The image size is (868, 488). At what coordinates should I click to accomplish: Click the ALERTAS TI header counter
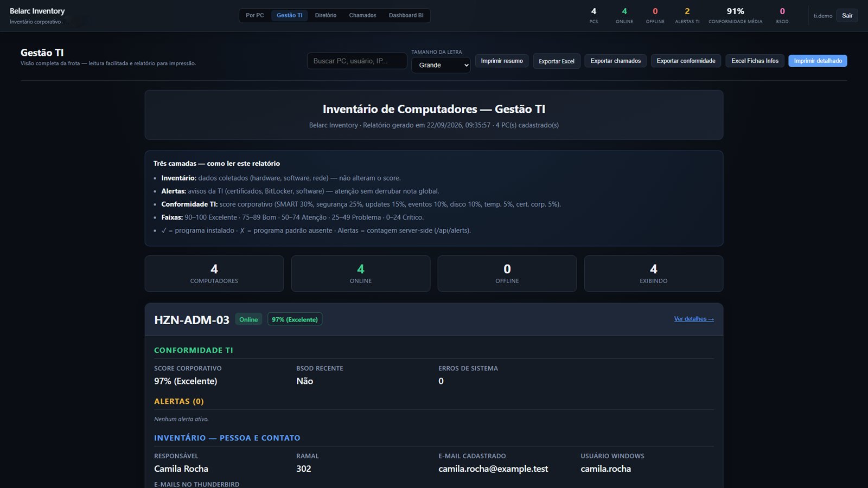(687, 16)
